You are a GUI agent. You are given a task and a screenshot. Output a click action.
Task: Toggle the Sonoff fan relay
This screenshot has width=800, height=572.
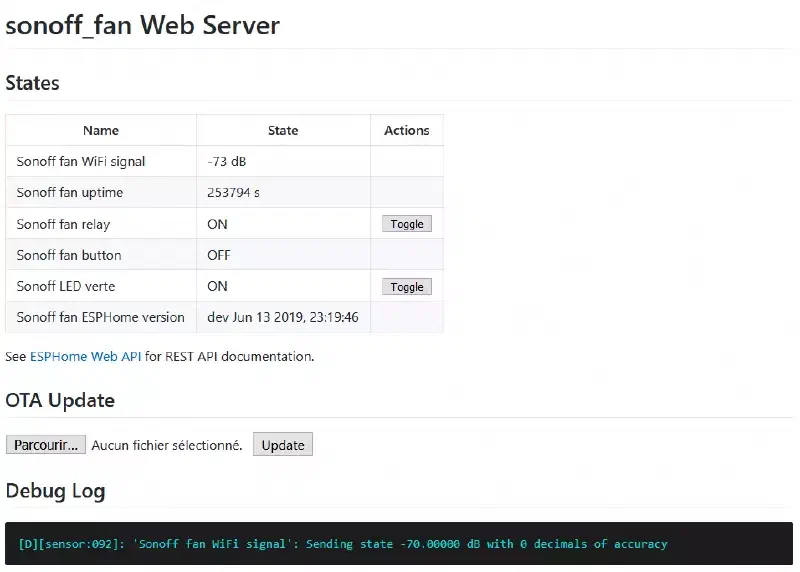point(407,224)
